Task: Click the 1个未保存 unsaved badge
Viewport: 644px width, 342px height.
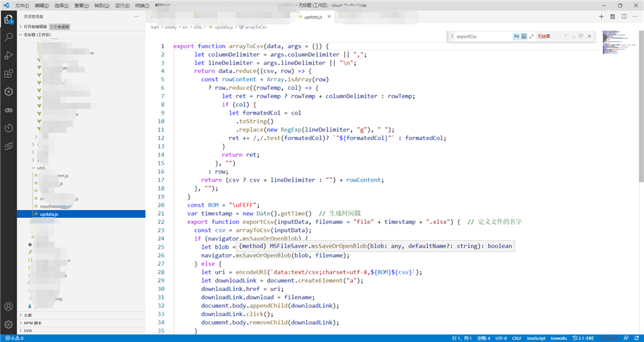Action: point(60,27)
